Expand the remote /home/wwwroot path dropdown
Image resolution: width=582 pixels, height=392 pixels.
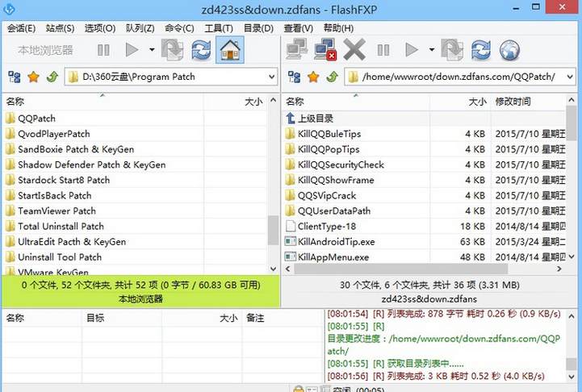(x=568, y=77)
